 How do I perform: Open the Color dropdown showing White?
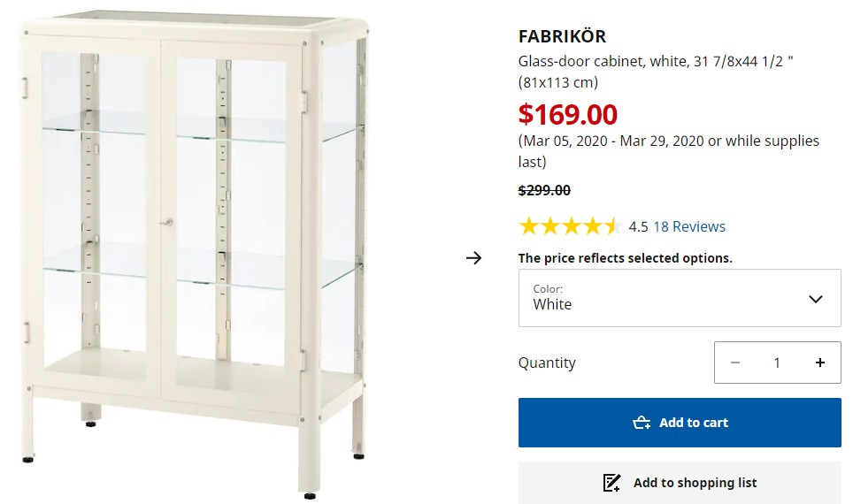point(679,298)
